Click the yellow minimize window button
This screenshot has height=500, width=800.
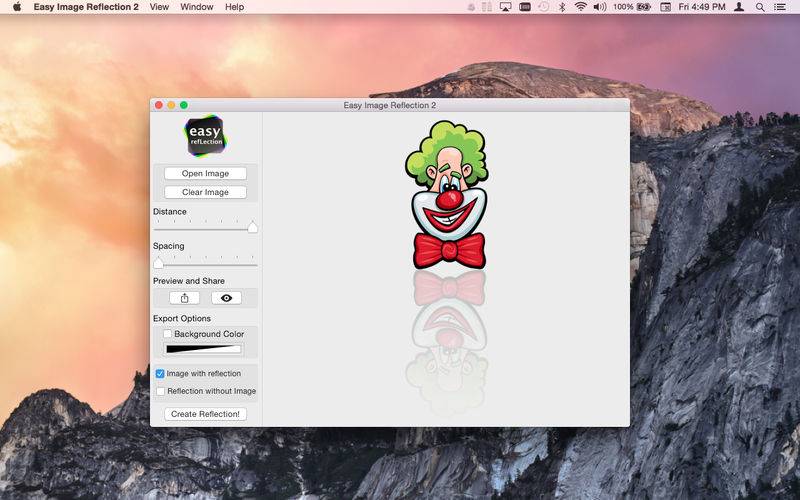pyautogui.click(x=171, y=105)
